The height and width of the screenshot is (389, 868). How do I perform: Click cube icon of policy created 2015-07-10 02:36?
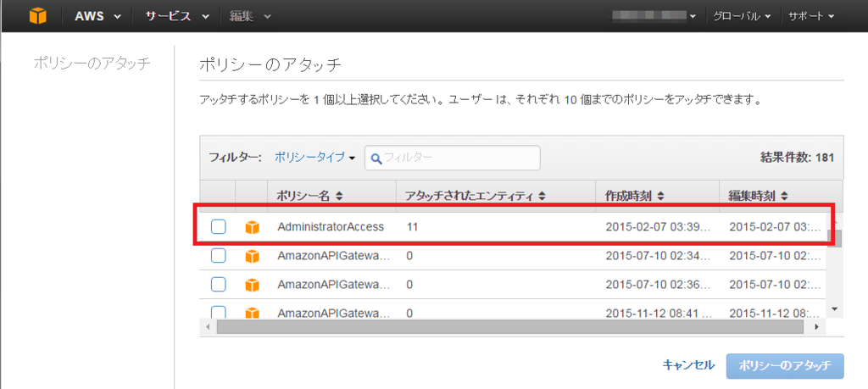click(x=252, y=285)
